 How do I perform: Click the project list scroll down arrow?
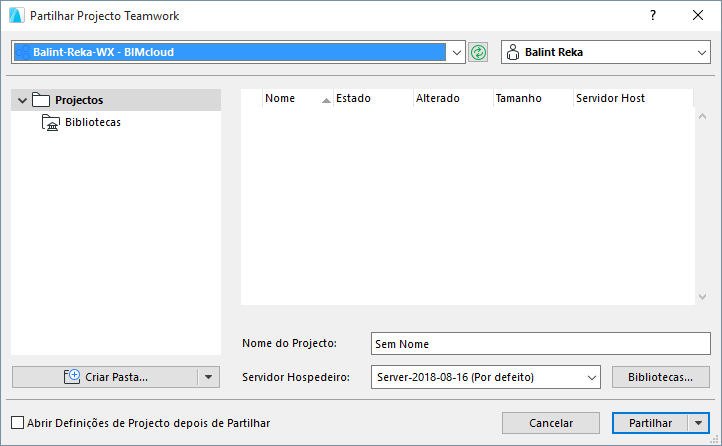(x=702, y=297)
